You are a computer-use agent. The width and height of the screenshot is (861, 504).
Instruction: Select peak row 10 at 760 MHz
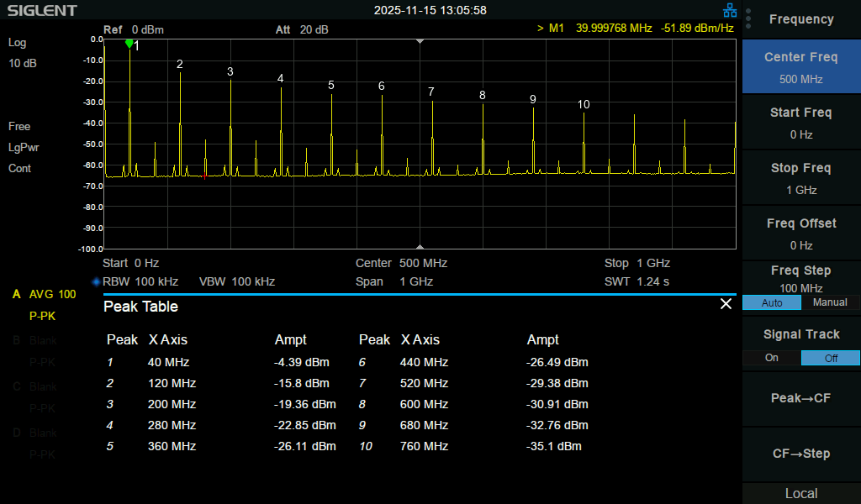[x=471, y=446]
